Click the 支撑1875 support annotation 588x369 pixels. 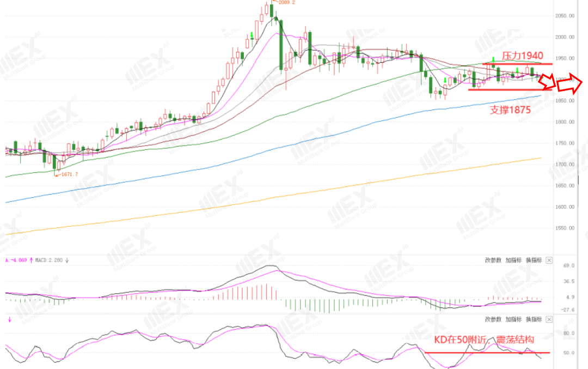510,110
